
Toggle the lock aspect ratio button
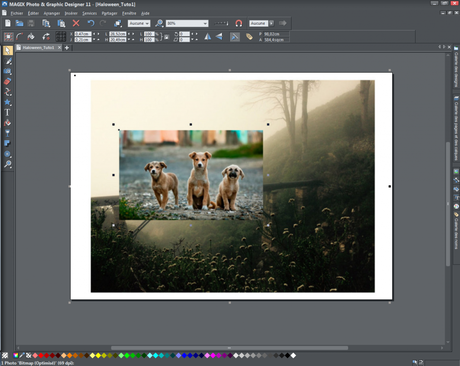[x=166, y=37]
